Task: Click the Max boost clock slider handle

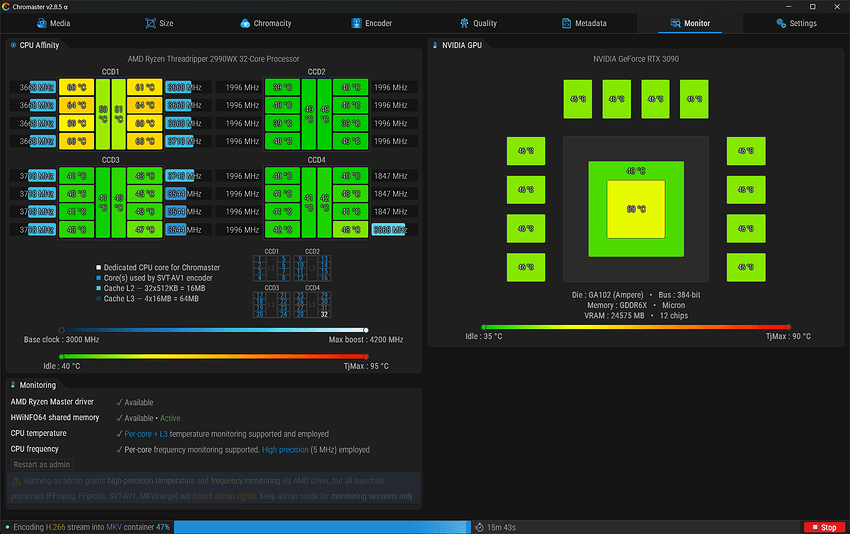Action: pyautogui.click(x=366, y=330)
